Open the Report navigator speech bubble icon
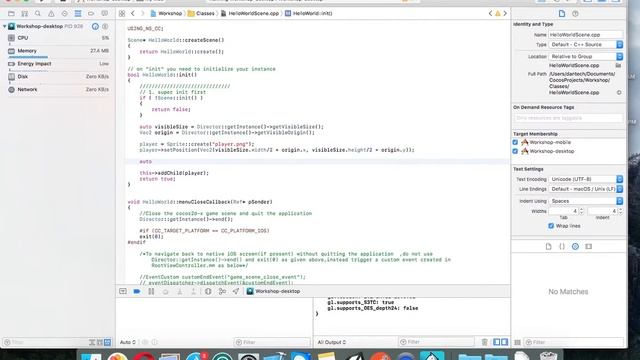640x360 pixels. [x=104, y=13]
